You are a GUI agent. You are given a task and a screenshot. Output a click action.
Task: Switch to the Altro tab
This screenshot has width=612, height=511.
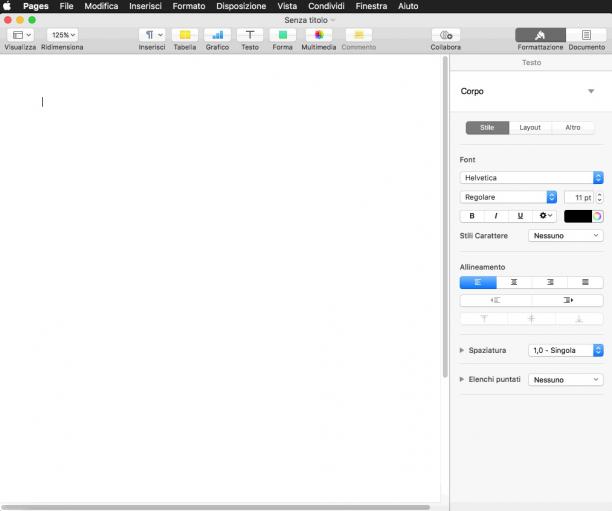click(x=573, y=128)
